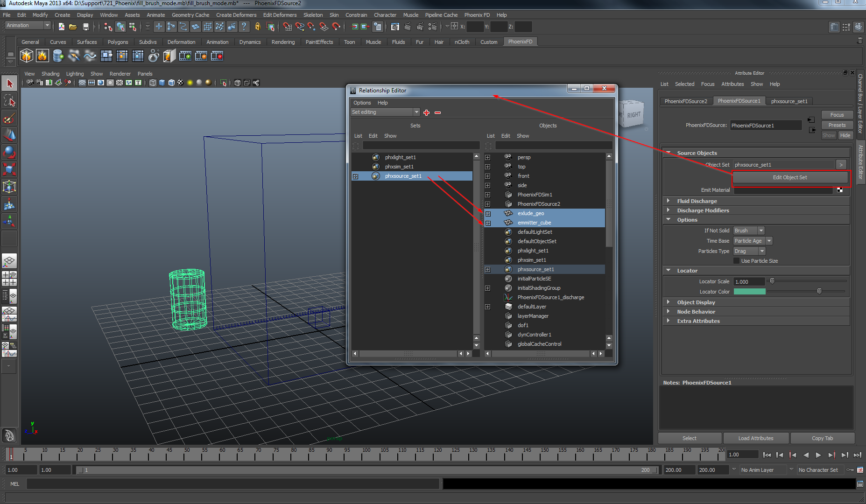This screenshot has width=866, height=504.
Task: Switch to the phxsource_set1 attribute tab
Action: click(x=789, y=101)
